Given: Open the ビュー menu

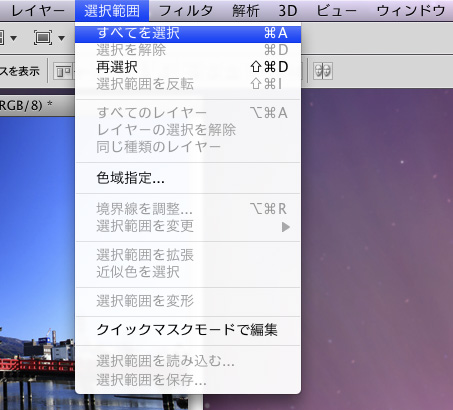Looking at the screenshot, I should tap(336, 11).
